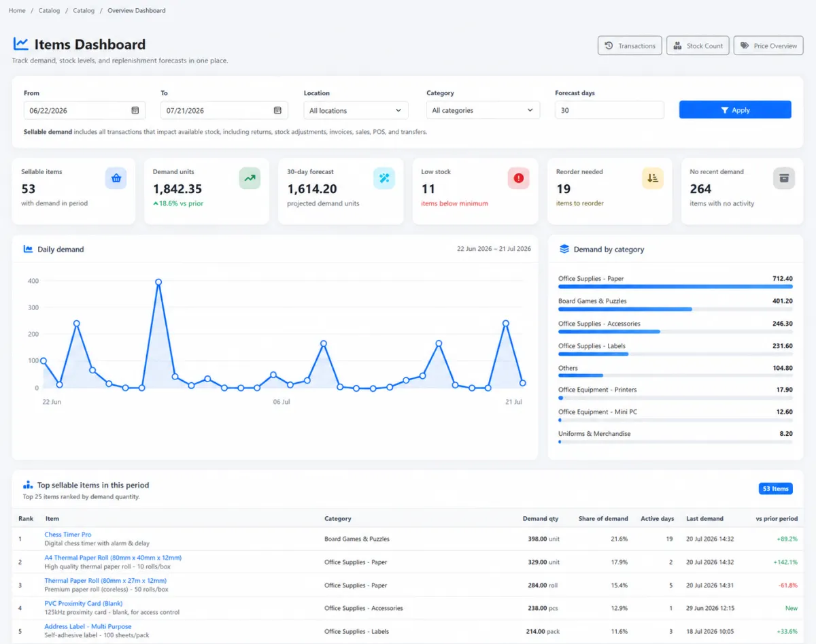Click the 400 peak point on Daily demand chart

click(x=158, y=282)
